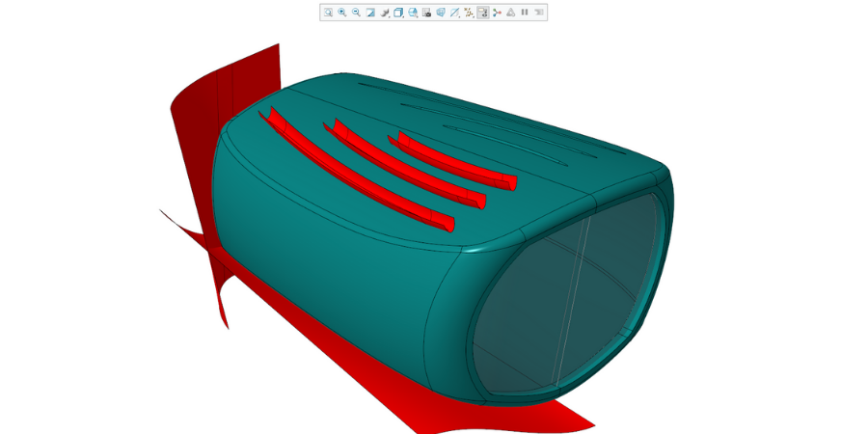Open the Datum Display Filters dropdown
Screen dimensions: 868x434
pyautogui.click(x=454, y=13)
